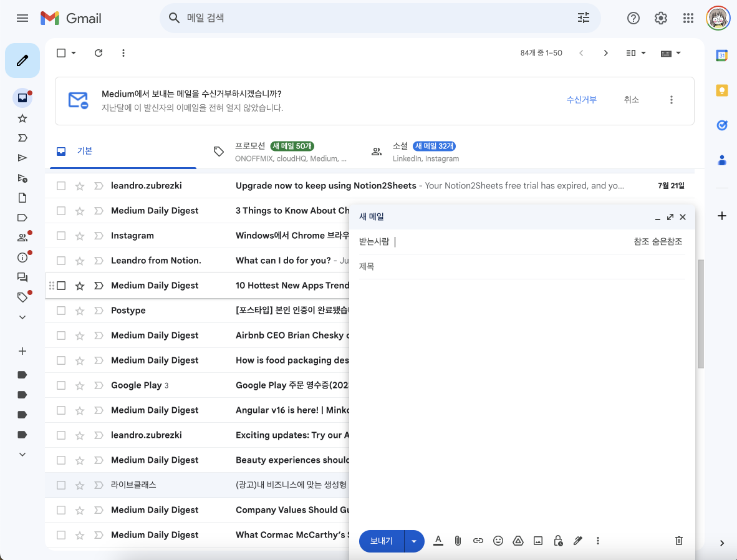Insert a photo in the new mail
The height and width of the screenshot is (560, 737).
538,541
